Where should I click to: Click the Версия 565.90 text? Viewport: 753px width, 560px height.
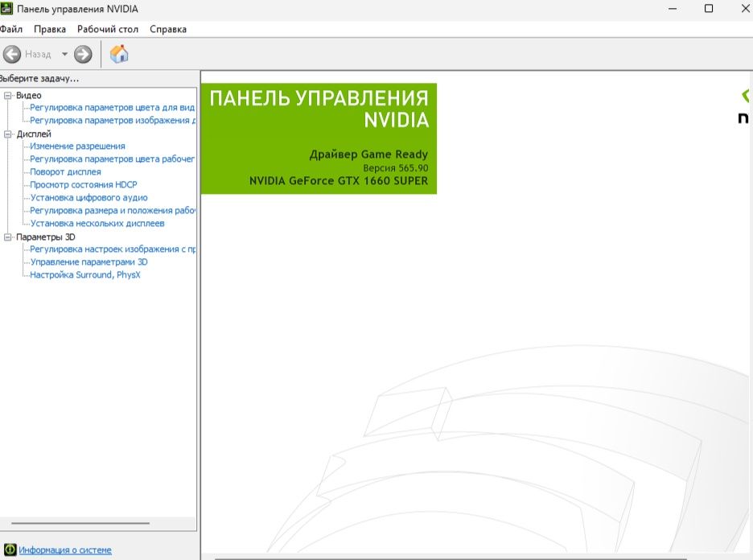coord(395,168)
